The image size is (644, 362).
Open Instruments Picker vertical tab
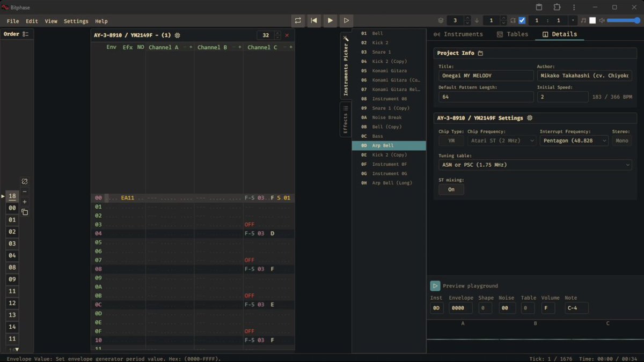coord(346,65)
